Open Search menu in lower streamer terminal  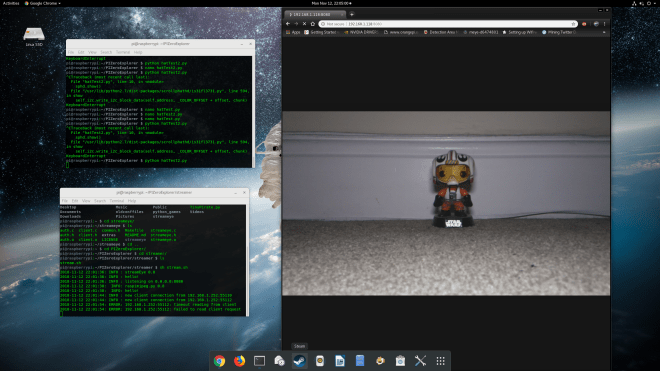click(x=100, y=201)
